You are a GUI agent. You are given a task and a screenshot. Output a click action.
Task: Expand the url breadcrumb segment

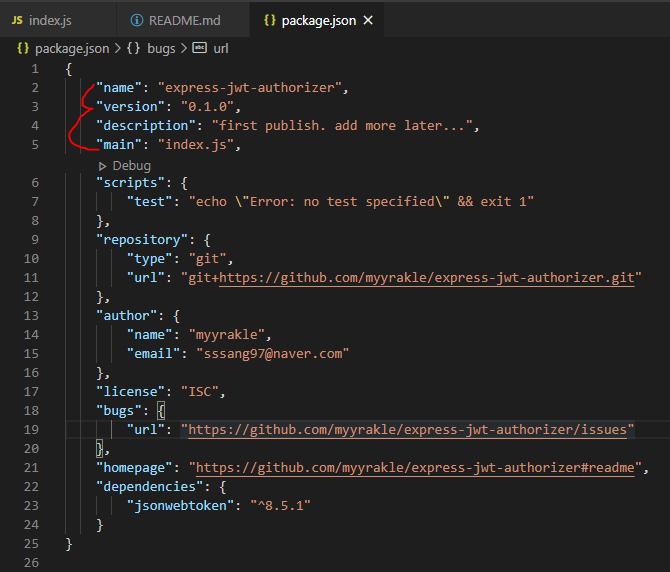coord(221,47)
